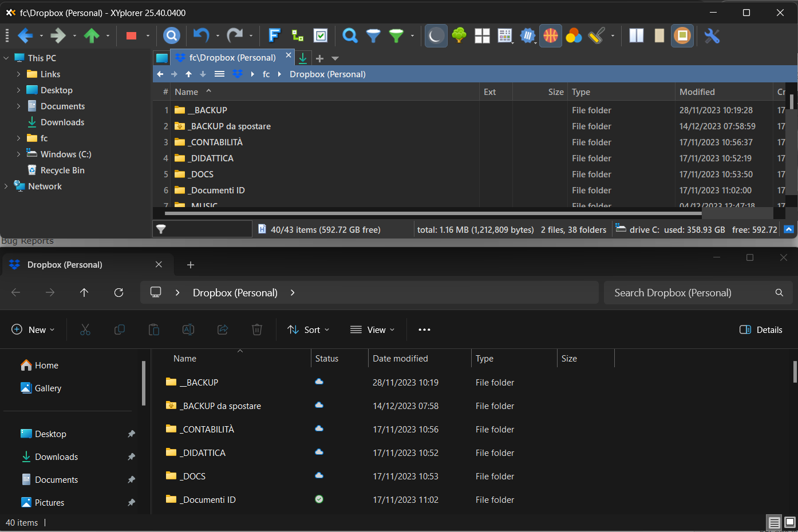
Task: Click the Paste icon in Explorer toolbar
Action: click(153, 329)
